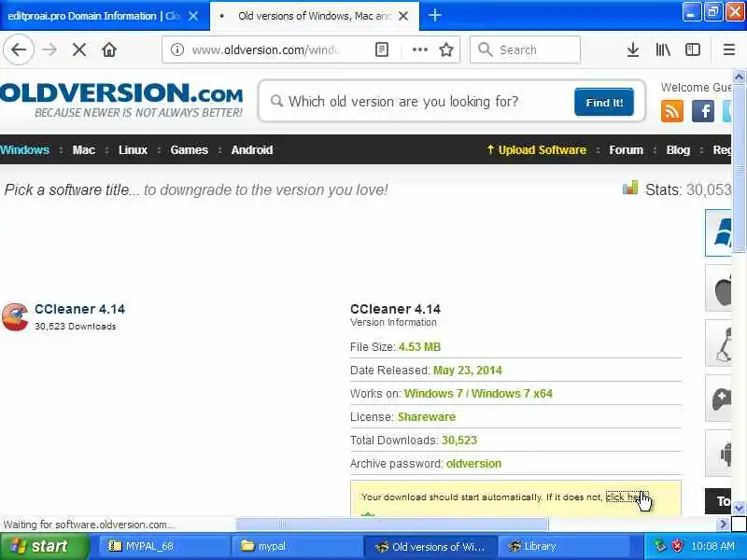Show sidebars icon in toolbar

coord(693,49)
